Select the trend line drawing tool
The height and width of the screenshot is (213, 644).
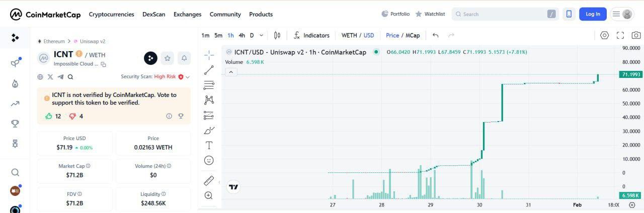pyautogui.click(x=209, y=70)
